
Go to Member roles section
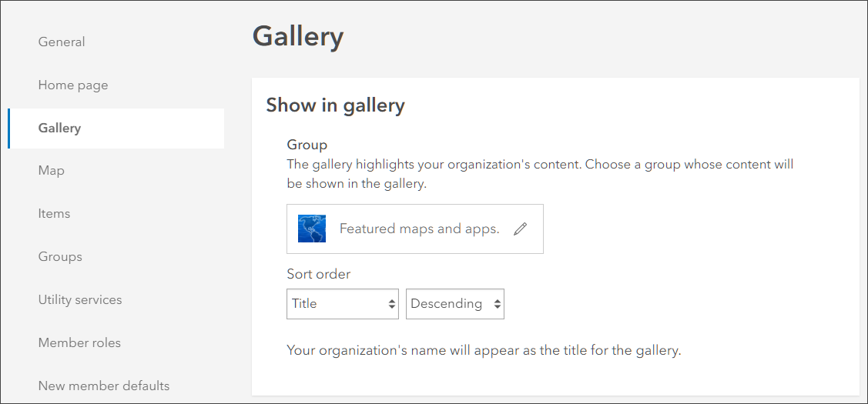(x=79, y=342)
